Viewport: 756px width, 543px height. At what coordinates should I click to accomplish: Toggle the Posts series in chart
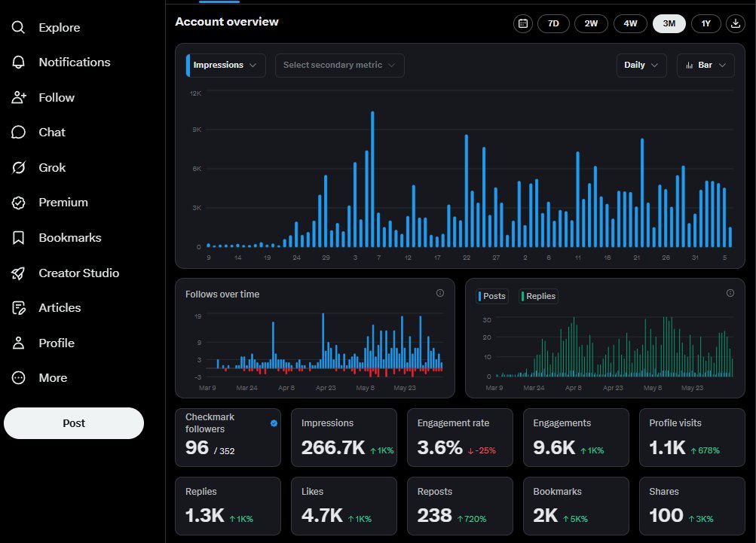pyautogui.click(x=491, y=296)
